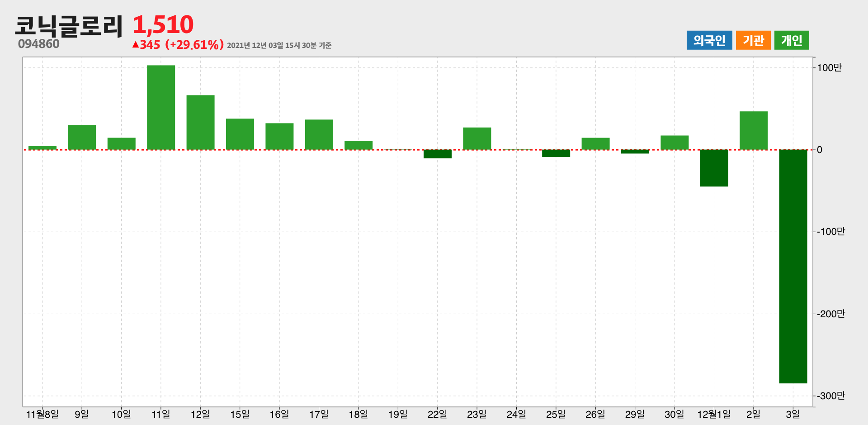Click the bar for 11월8일
This screenshot has width=868, height=425.
pyautogui.click(x=42, y=148)
